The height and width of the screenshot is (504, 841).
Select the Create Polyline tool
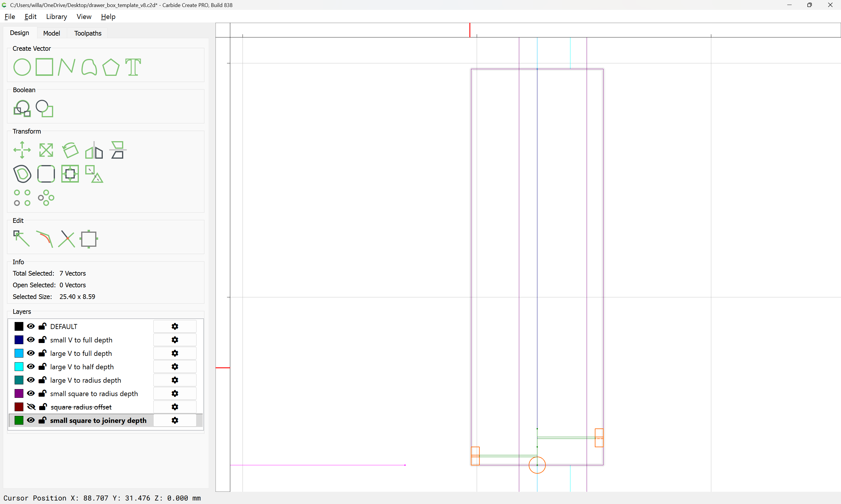66,67
